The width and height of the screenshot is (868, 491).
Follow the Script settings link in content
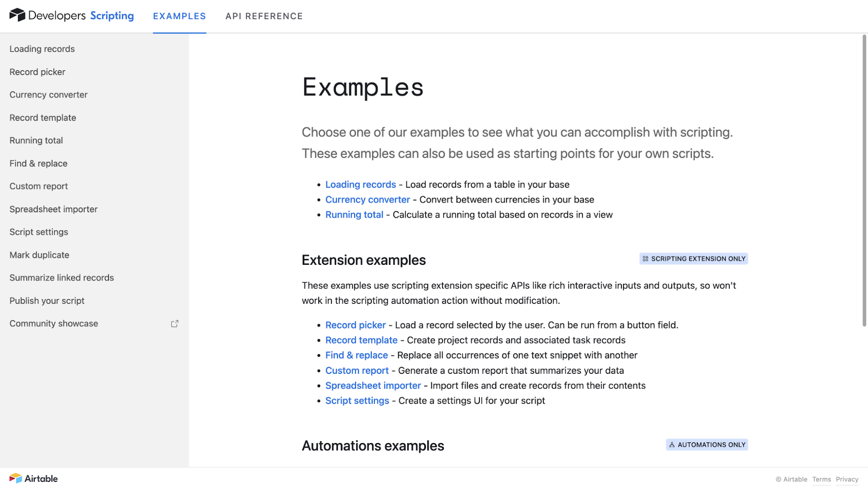click(x=357, y=401)
